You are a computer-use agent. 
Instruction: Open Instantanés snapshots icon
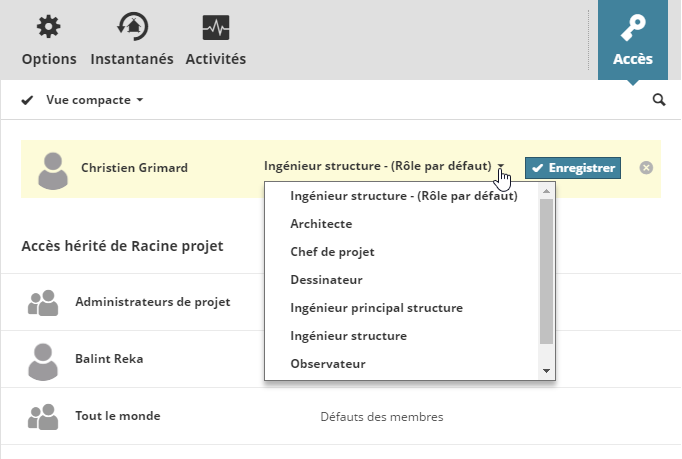[131, 27]
